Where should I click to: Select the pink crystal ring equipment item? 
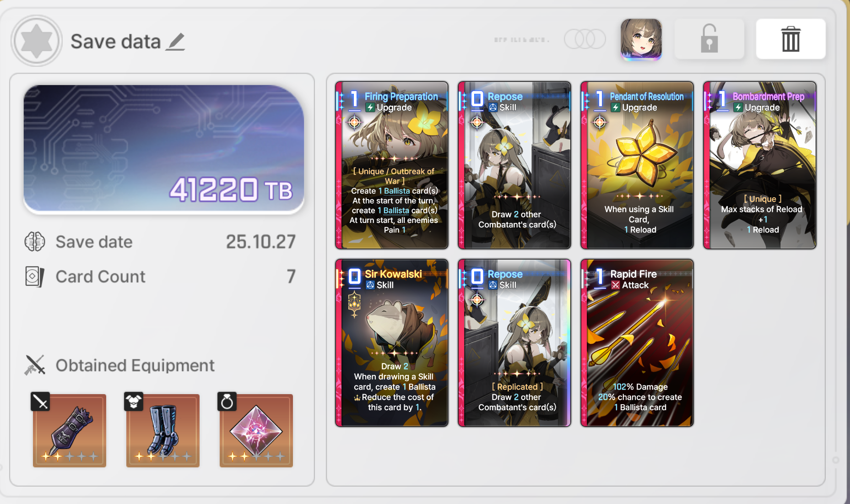(x=256, y=430)
